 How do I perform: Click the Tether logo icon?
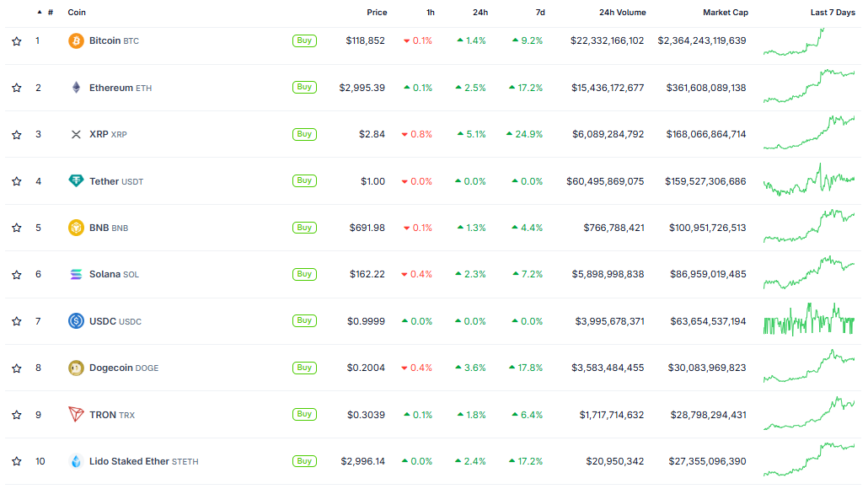pos(76,181)
